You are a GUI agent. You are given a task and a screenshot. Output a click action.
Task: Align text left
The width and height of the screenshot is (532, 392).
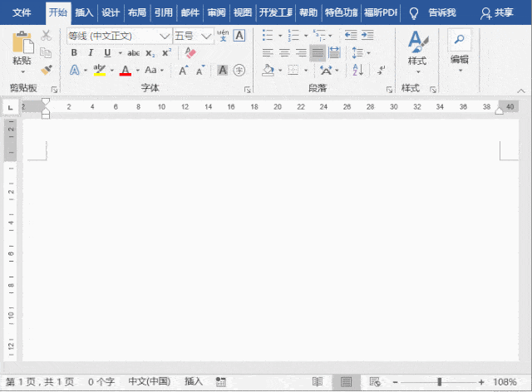268,52
